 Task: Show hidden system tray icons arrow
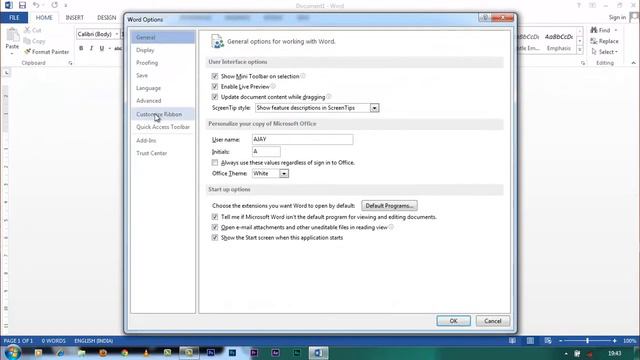click(566, 353)
